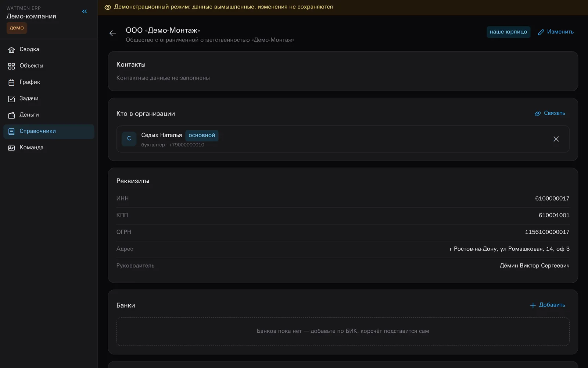Select the ОГРН value 1156100000017
The image size is (588, 368).
547,232
